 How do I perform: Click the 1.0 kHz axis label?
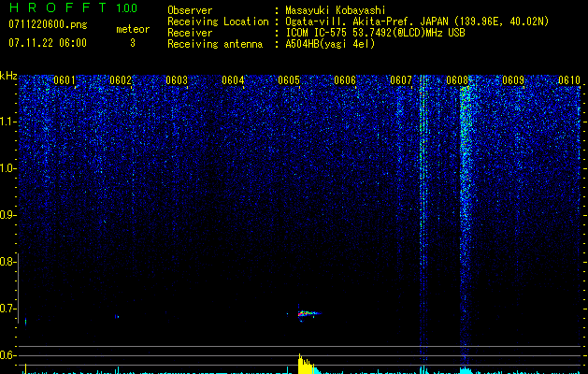pyautogui.click(x=7, y=168)
